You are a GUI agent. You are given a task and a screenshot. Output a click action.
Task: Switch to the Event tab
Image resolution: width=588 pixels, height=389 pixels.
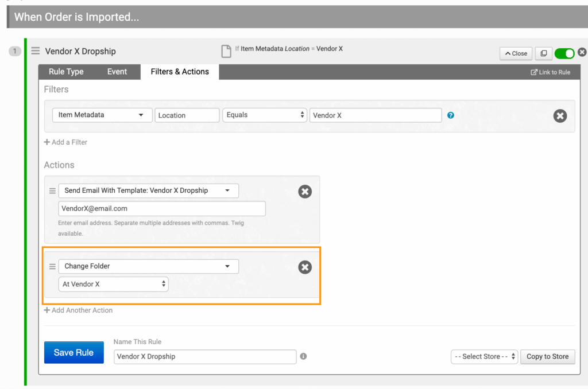pyautogui.click(x=117, y=72)
